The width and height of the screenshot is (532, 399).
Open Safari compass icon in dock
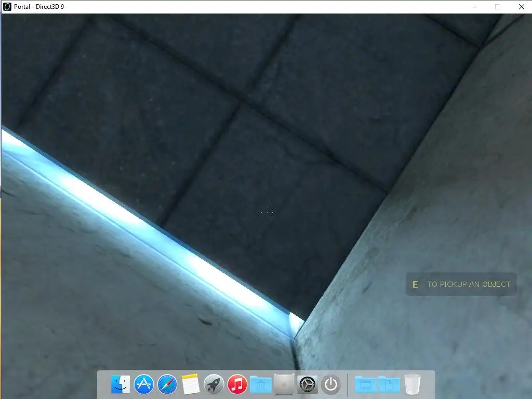(x=167, y=384)
